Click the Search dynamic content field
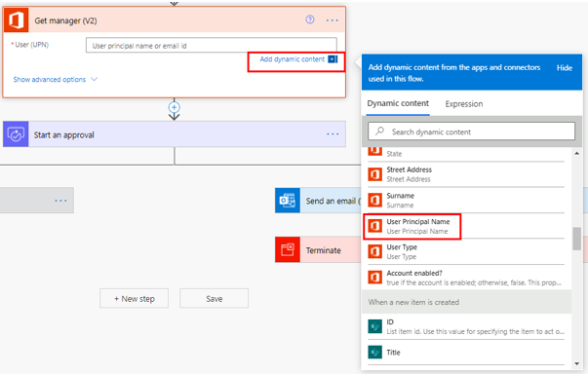 point(471,131)
